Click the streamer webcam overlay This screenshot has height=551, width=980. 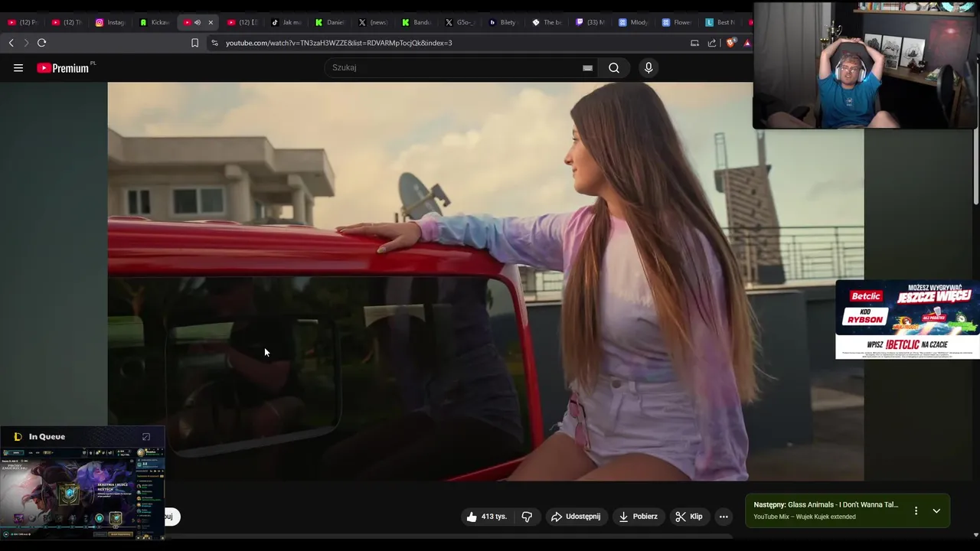coord(865,65)
